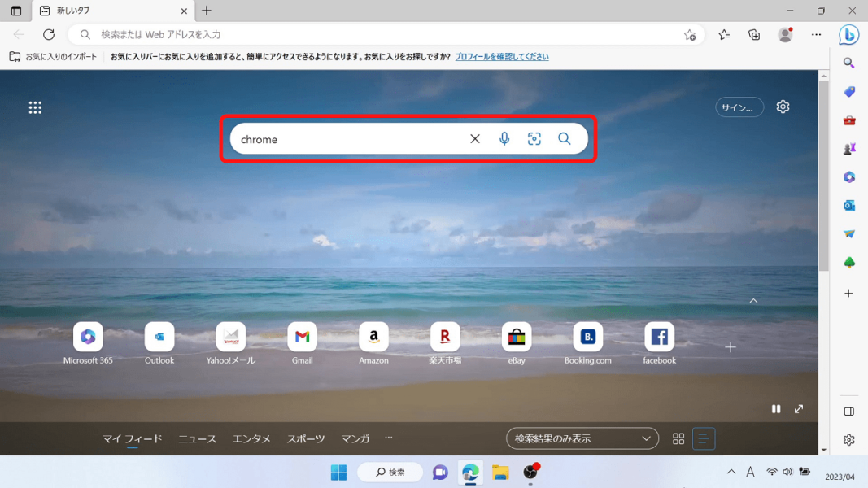Launch Gmail from quick links
868x488 pixels.
[x=302, y=336]
